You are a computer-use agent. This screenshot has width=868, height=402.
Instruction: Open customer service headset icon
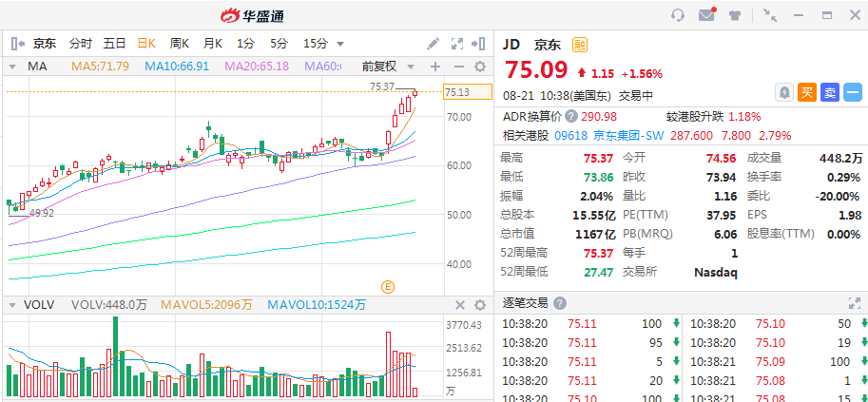point(678,15)
